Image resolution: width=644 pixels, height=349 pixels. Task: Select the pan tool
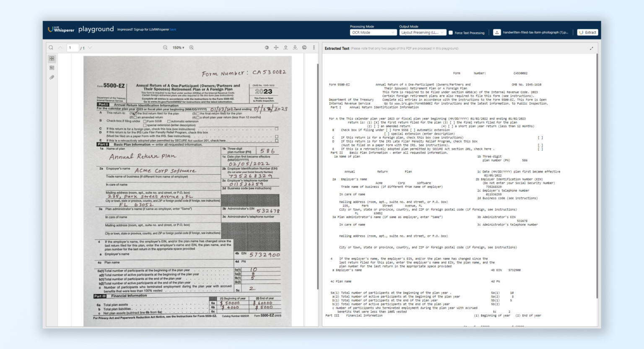pos(276,47)
